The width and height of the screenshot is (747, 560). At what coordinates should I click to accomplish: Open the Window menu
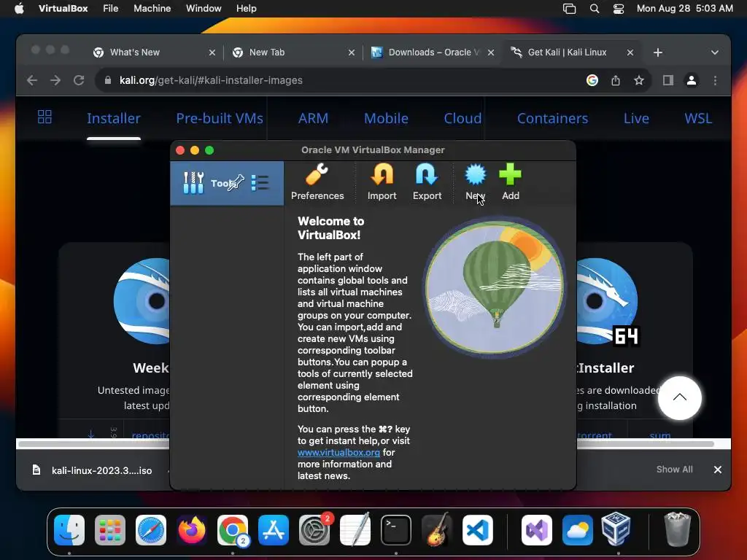pyautogui.click(x=204, y=9)
